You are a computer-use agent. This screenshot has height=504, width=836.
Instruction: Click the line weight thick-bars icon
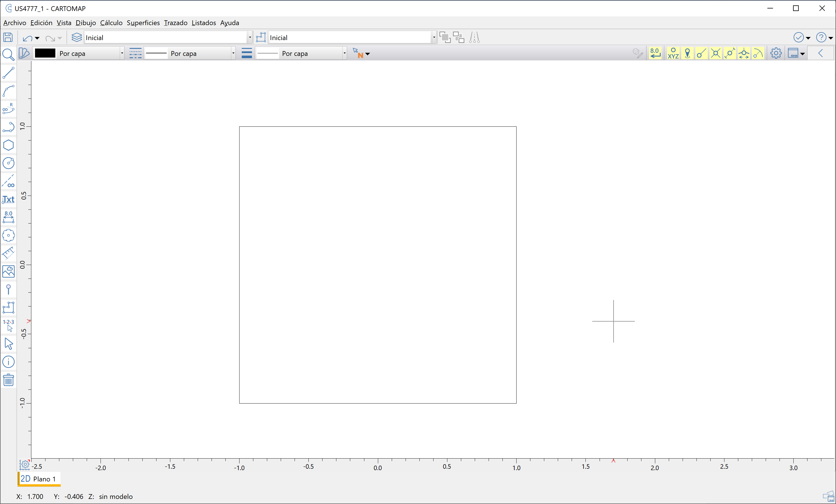point(247,53)
